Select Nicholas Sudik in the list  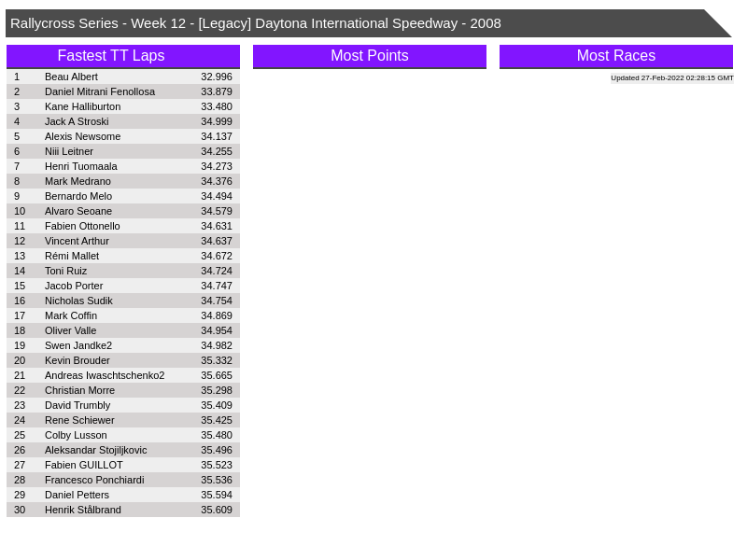point(78,301)
